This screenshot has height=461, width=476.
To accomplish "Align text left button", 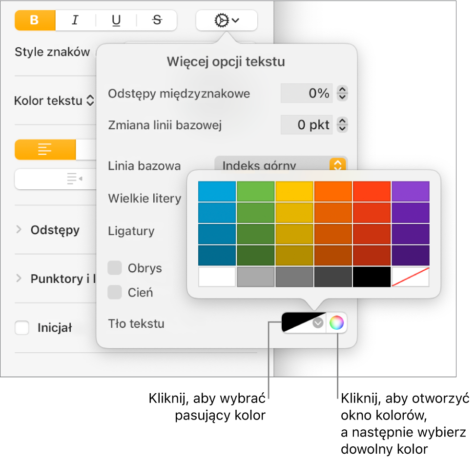I will 45,150.
